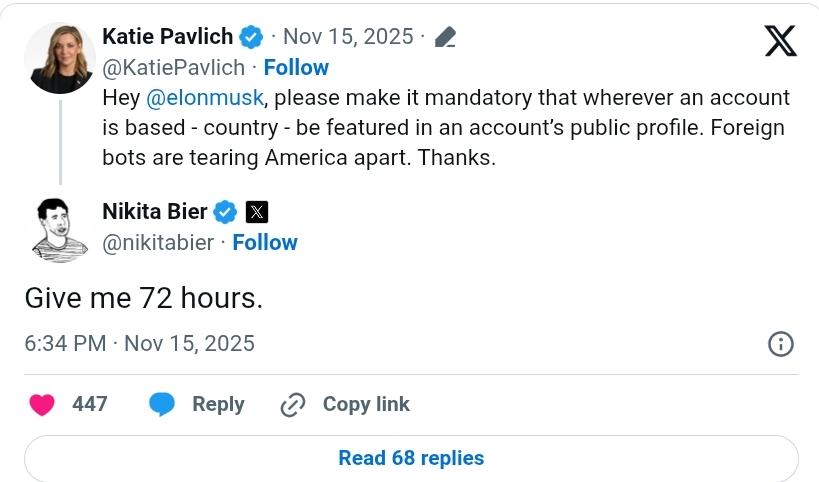Click the blue reply bubble icon

162,404
